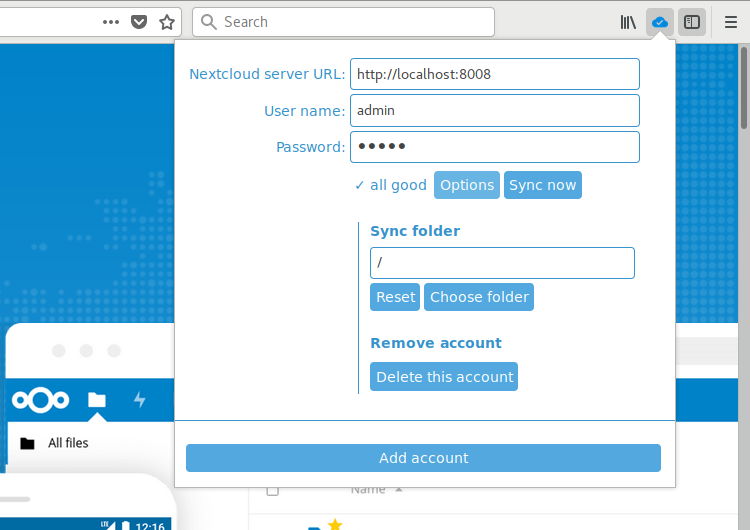Select the Files folder icon in Nextcloud header
This screenshot has width=750, height=530.
click(97, 400)
